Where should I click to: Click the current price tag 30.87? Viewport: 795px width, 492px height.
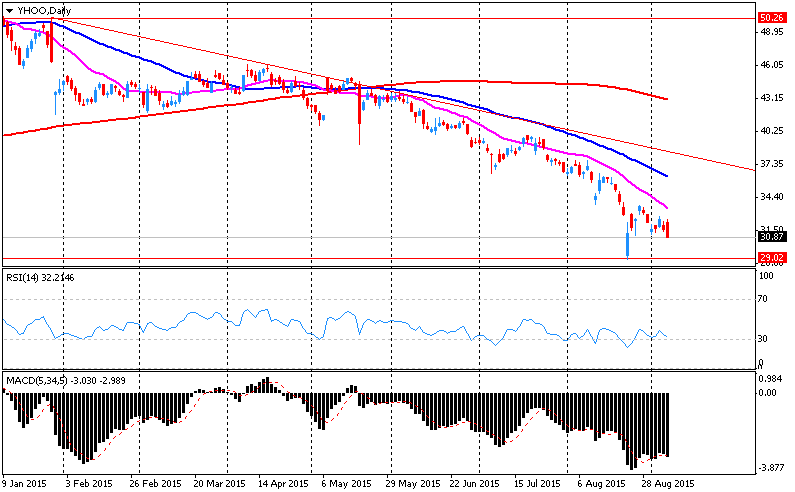(x=772, y=237)
